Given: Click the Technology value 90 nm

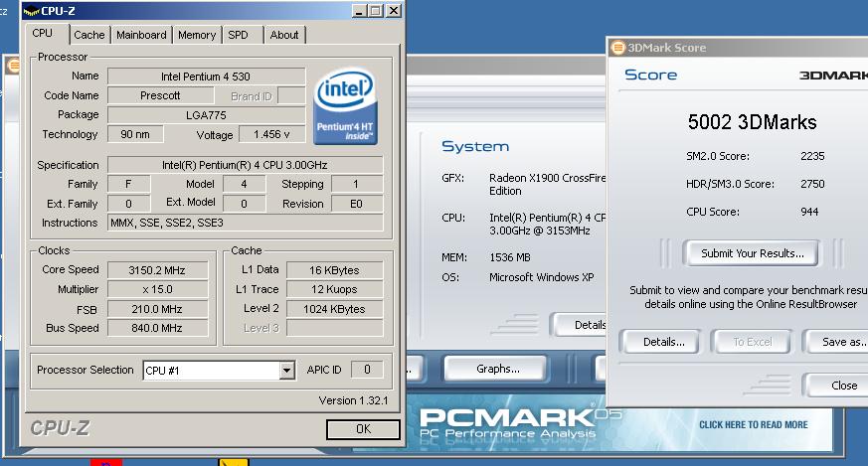Looking at the screenshot, I should pyautogui.click(x=135, y=134).
